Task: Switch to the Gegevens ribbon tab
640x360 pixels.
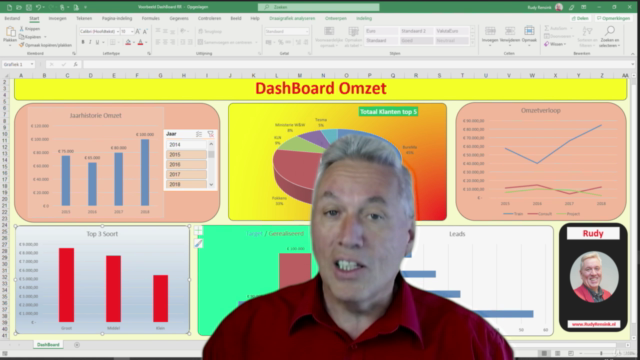Action: point(179,18)
